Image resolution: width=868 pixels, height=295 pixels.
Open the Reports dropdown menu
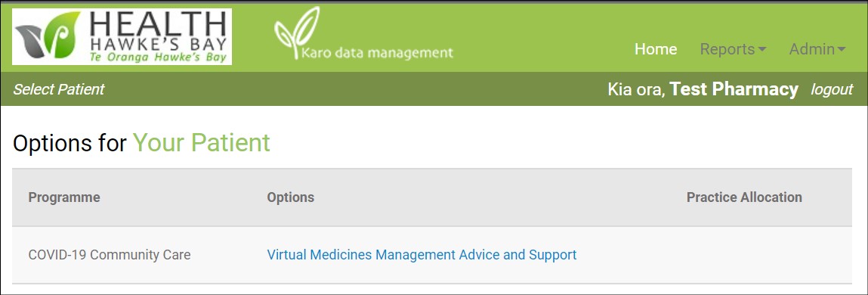[x=733, y=49]
